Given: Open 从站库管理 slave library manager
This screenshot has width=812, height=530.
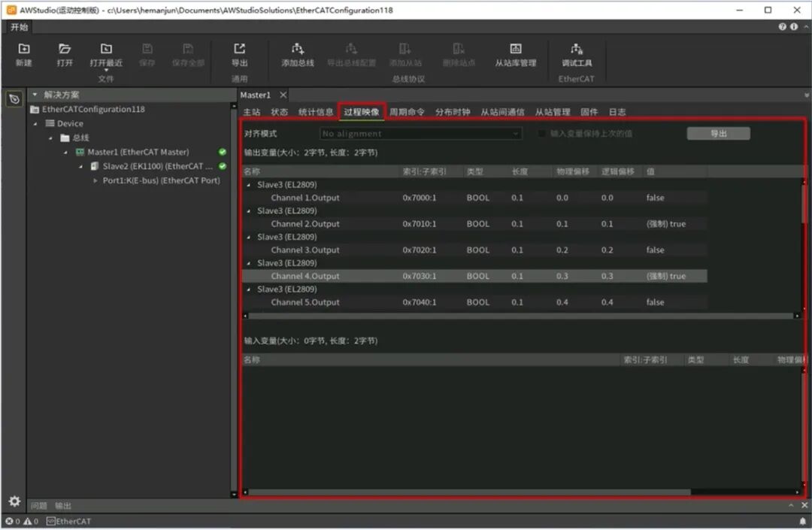Looking at the screenshot, I should tap(516, 50).
